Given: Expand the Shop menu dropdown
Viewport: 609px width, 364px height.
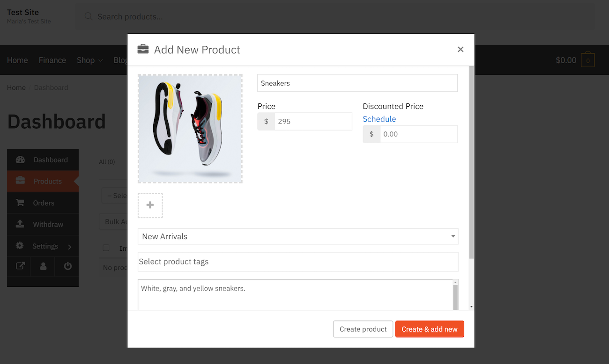Looking at the screenshot, I should 89,60.
